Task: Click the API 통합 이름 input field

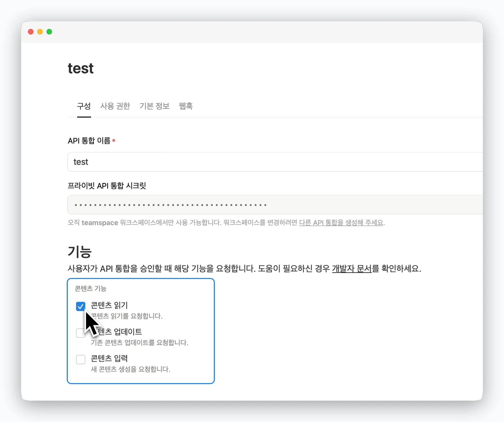Action: pyautogui.click(x=262, y=162)
